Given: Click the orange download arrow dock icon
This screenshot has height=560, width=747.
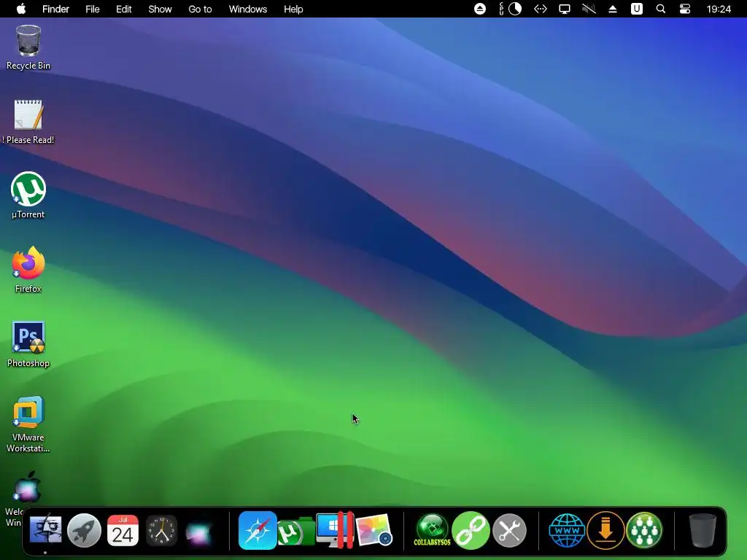Looking at the screenshot, I should pyautogui.click(x=605, y=530).
